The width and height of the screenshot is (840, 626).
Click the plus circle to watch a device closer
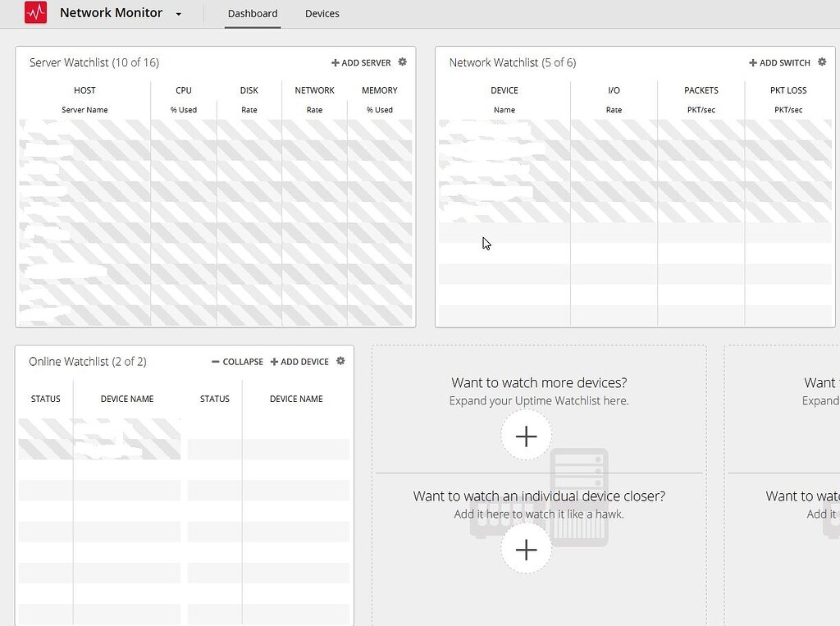click(526, 549)
